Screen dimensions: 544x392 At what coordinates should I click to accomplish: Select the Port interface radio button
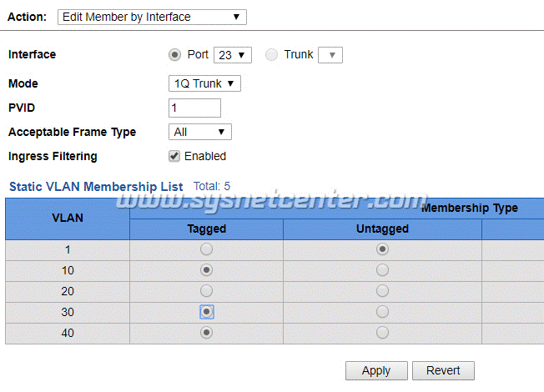(174, 55)
